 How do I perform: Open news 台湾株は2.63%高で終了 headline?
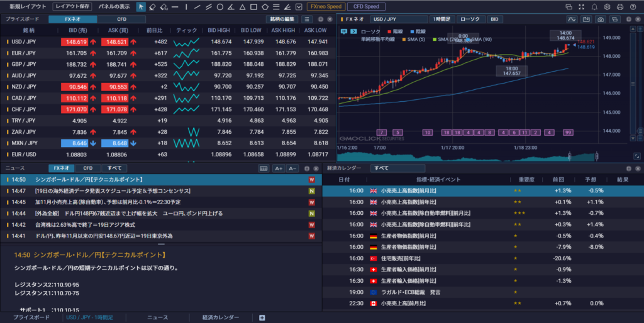(x=85, y=225)
